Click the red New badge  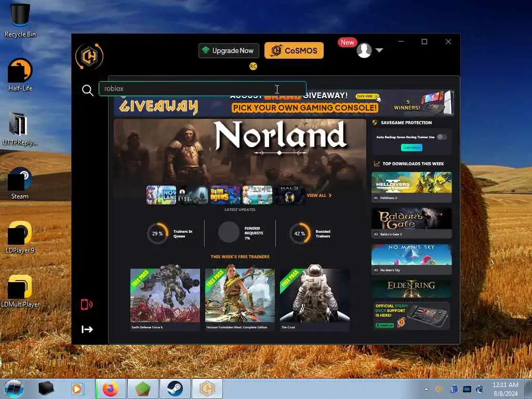[347, 42]
